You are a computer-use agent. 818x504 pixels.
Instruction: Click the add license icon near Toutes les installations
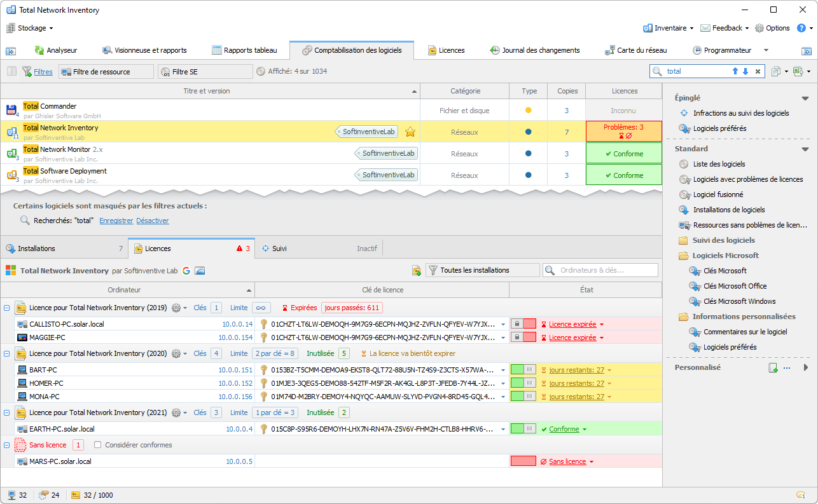[x=417, y=271]
